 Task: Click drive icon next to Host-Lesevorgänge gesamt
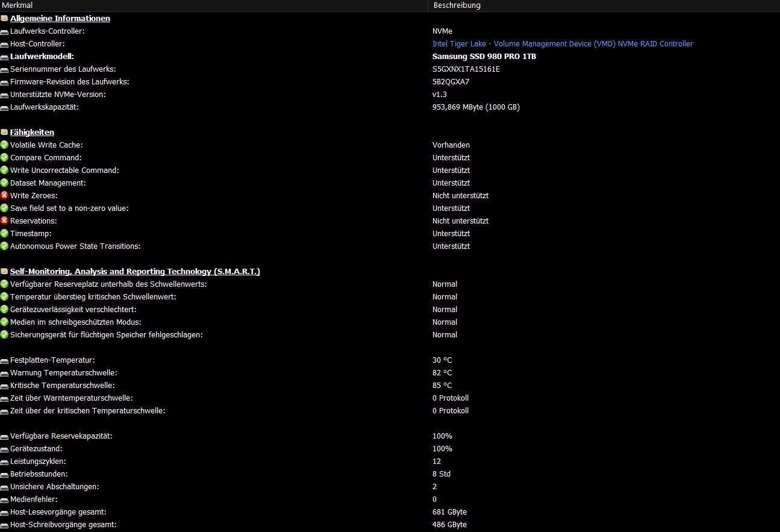(4, 512)
